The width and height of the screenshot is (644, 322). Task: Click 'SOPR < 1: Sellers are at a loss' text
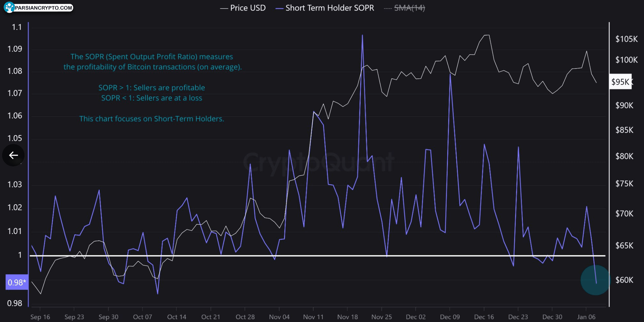pyautogui.click(x=151, y=98)
